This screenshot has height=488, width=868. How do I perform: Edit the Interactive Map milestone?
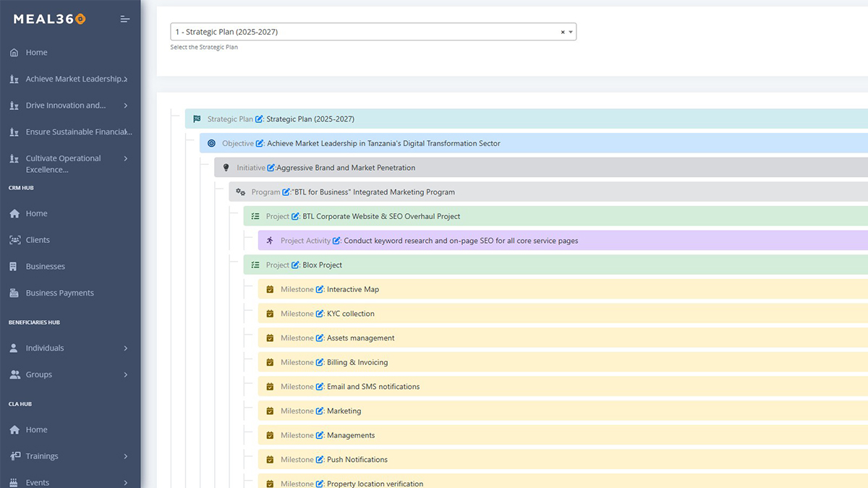tap(320, 289)
